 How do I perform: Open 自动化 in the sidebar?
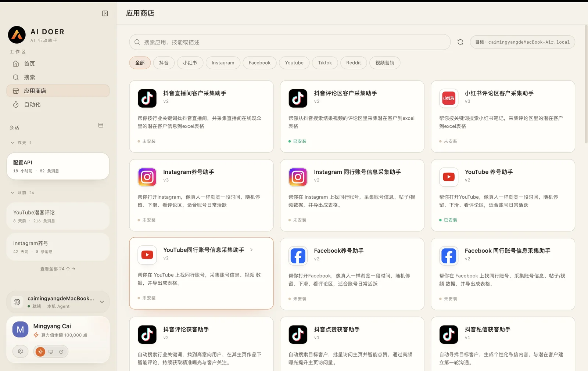tap(58, 104)
